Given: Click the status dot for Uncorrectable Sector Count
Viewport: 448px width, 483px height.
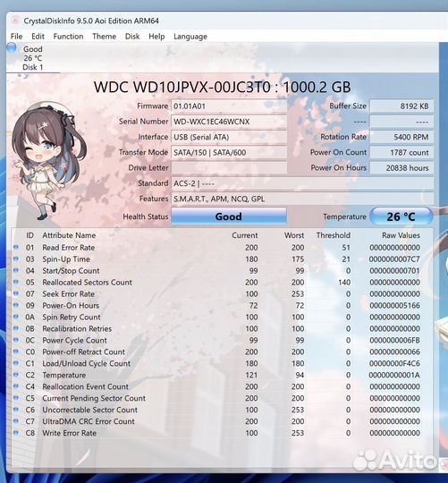Looking at the screenshot, I should pos(16,410).
